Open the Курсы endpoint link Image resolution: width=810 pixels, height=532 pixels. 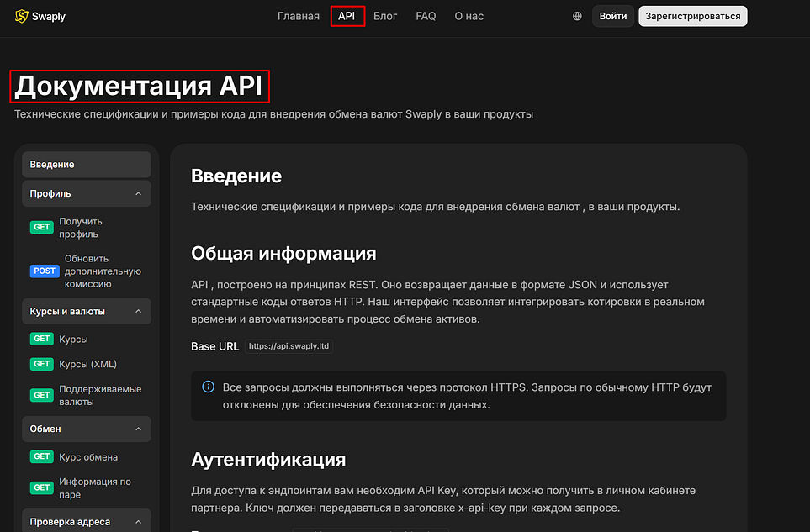tap(73, 339)
